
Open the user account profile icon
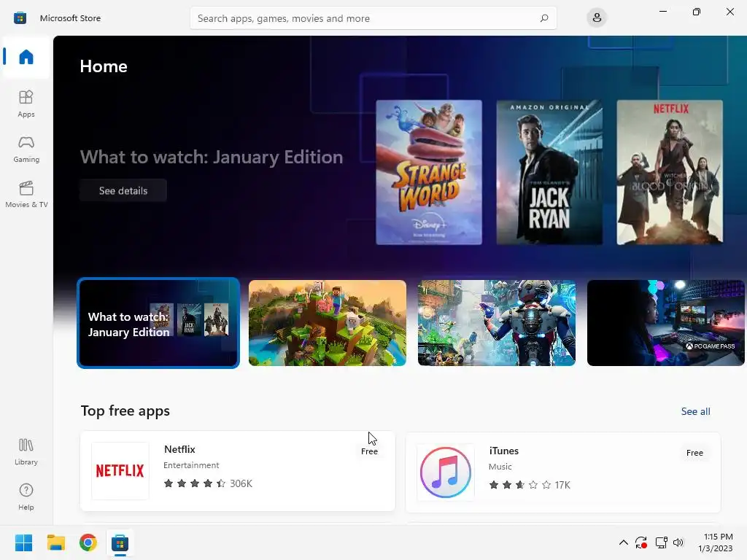tap(597, 18)
